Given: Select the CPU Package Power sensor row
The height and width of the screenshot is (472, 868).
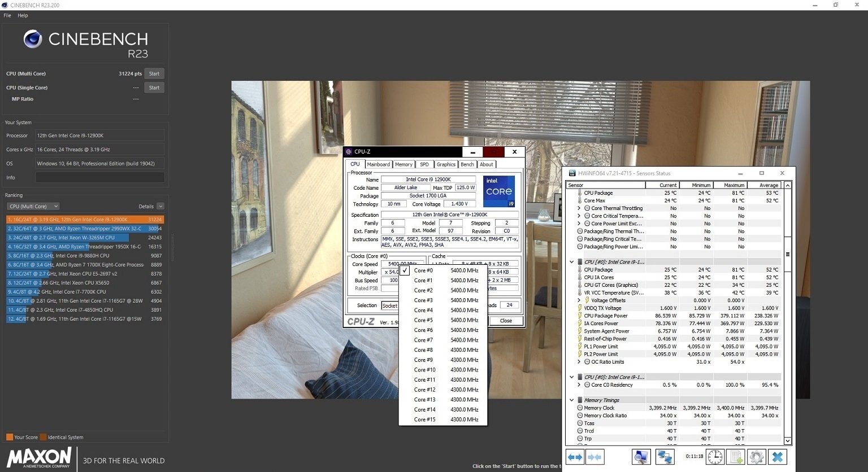Looking at the screenshot, I should (675, 316).
